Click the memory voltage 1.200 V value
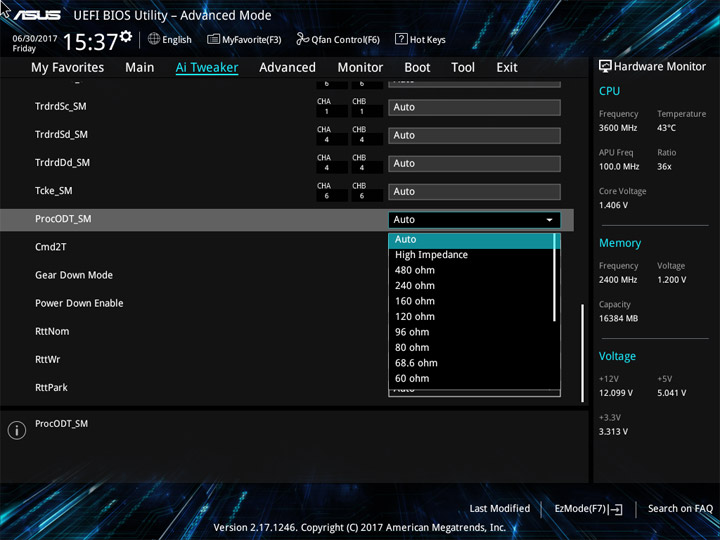Viewport: 720px width, 540px height. click(671, 280)
